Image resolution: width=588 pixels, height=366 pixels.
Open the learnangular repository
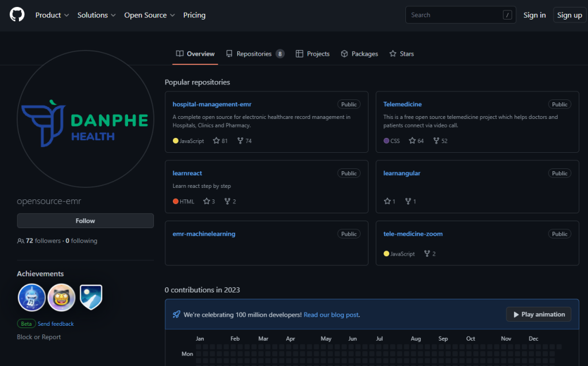(401, 173)
